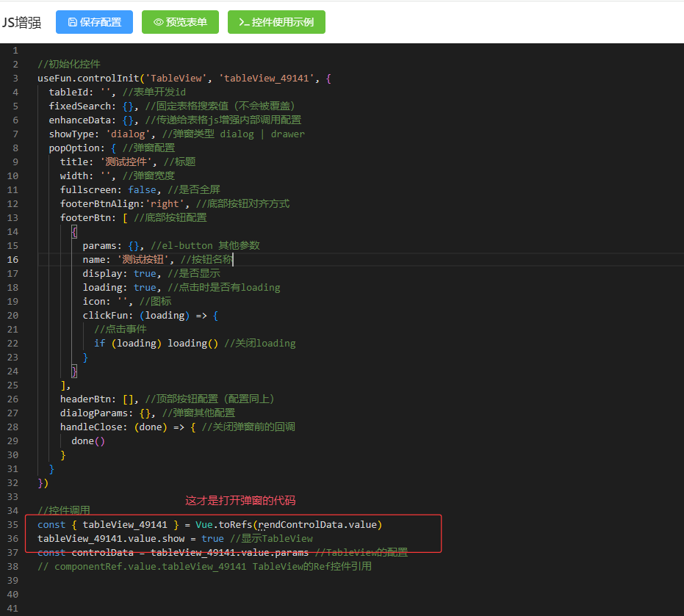Click the if (loading) loading() statement

coord(156,343)
